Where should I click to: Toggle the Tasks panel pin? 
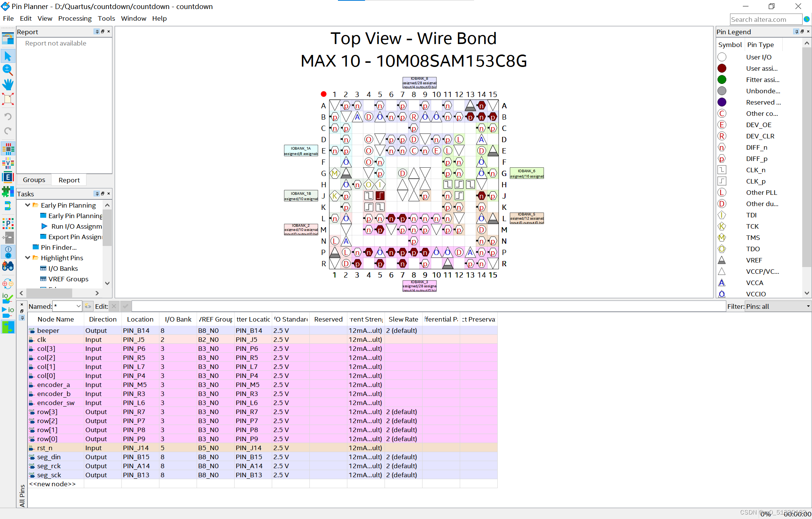click(x=97, y=194)
